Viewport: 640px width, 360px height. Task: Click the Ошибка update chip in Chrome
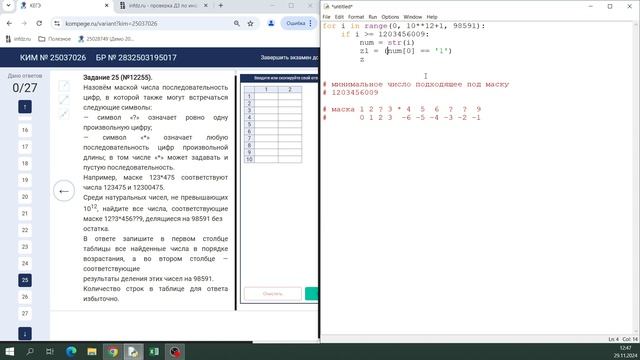298,24
